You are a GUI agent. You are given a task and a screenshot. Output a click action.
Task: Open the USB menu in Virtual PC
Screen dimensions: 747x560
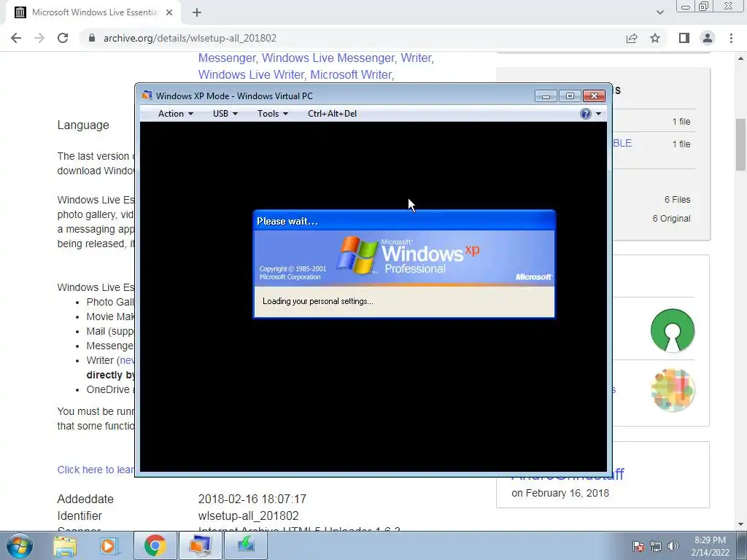click(x=225, y=114)
